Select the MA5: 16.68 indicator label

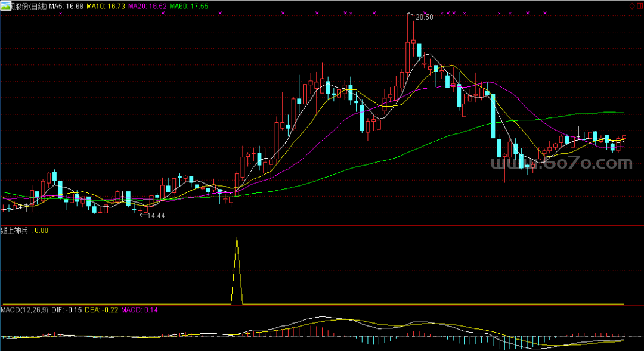coord(66,6)
